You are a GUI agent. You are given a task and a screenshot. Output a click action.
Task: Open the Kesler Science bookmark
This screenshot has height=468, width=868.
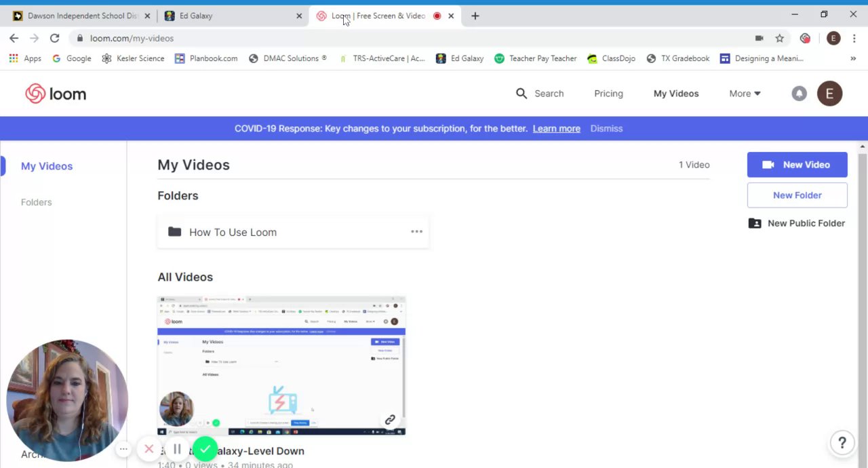(133, 58)
